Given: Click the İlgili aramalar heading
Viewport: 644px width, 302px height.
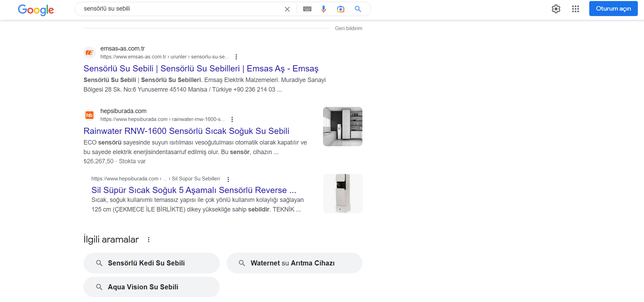Looking at the screenshot, I should [x=111, y=239].
